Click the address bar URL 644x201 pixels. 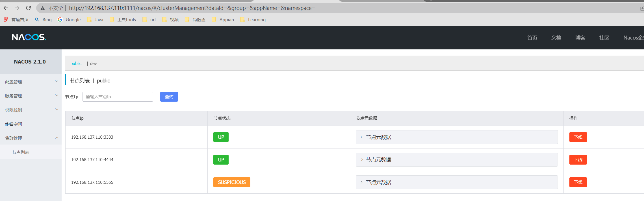tap(192, 8)
